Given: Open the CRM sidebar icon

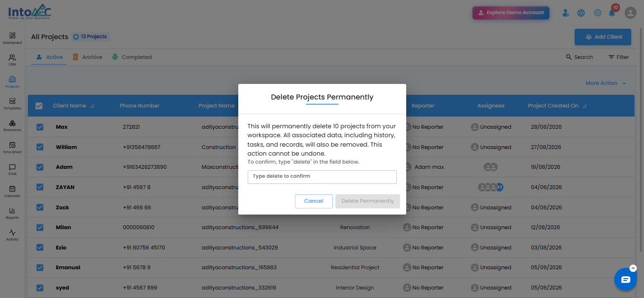Looking at the screenshot, I should coord(12,60).
